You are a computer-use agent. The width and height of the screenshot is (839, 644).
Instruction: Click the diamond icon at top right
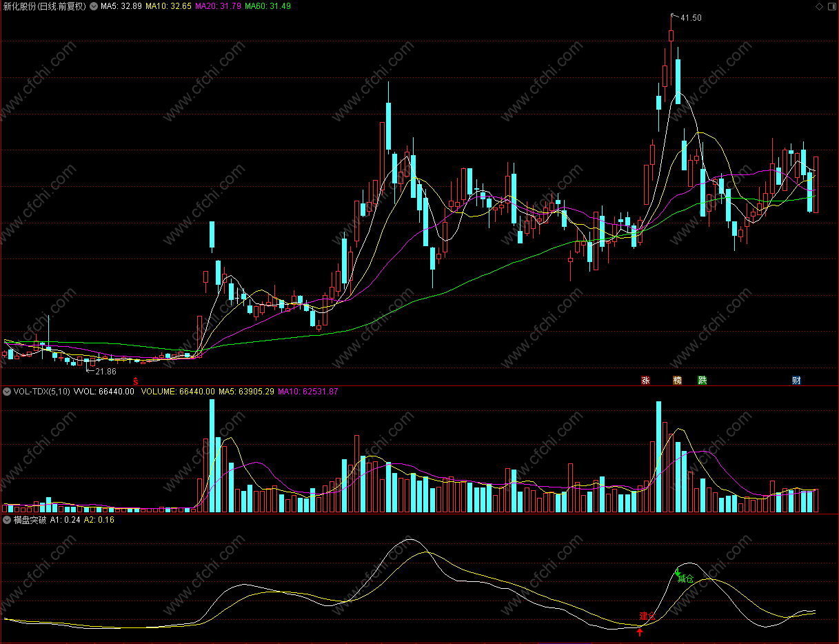pos(819,6)
